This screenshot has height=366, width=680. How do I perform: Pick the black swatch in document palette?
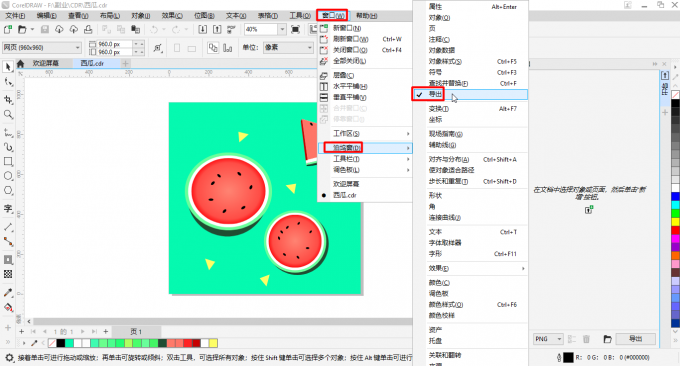[x=61, y=343]
